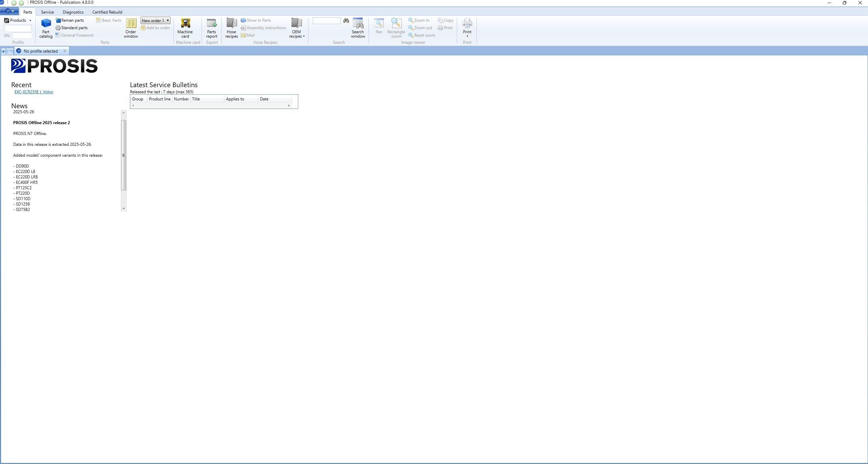Open General Foreword
868x464 pixels.
(x=74, y=35)
